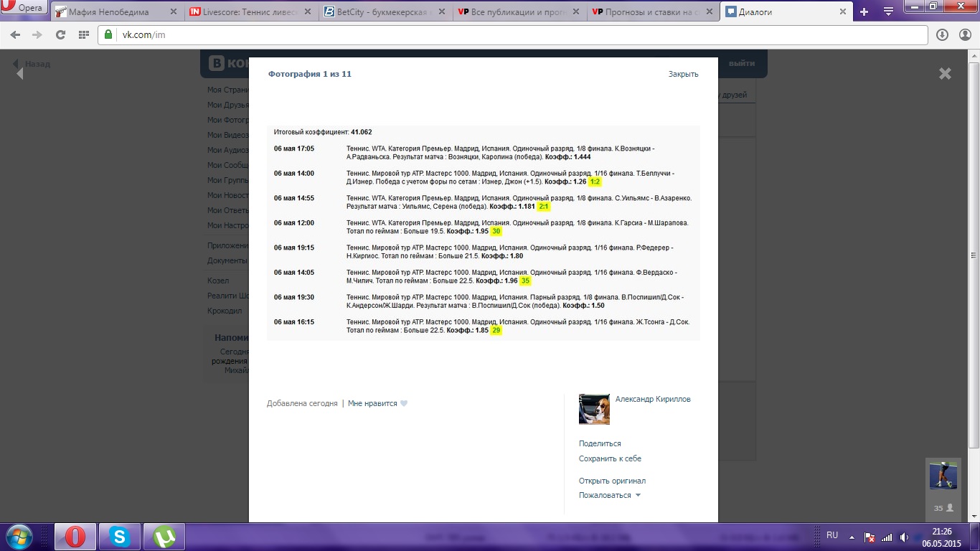
Task: Close photo viewer with the X icon
Action: click(x=945, y=73)
